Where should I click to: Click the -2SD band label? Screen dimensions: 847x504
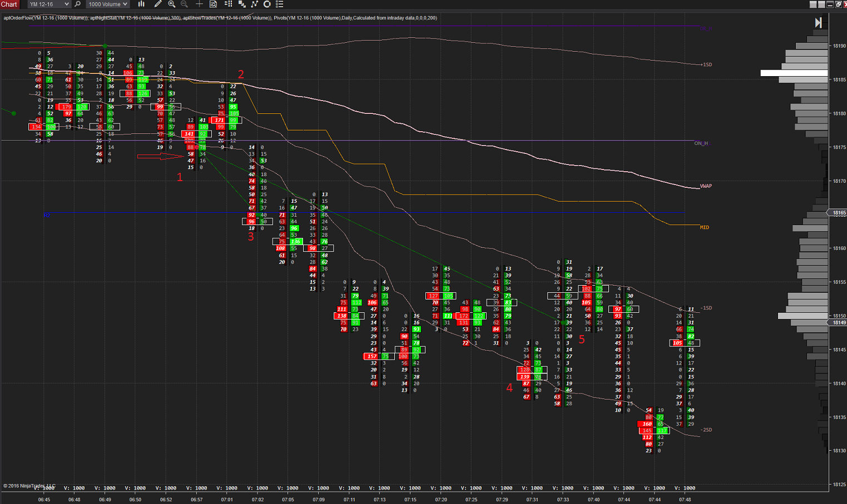pos(706,430)
